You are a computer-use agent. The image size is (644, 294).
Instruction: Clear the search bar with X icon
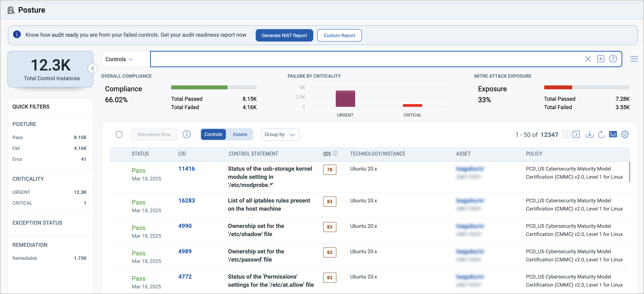coord(588,59)
